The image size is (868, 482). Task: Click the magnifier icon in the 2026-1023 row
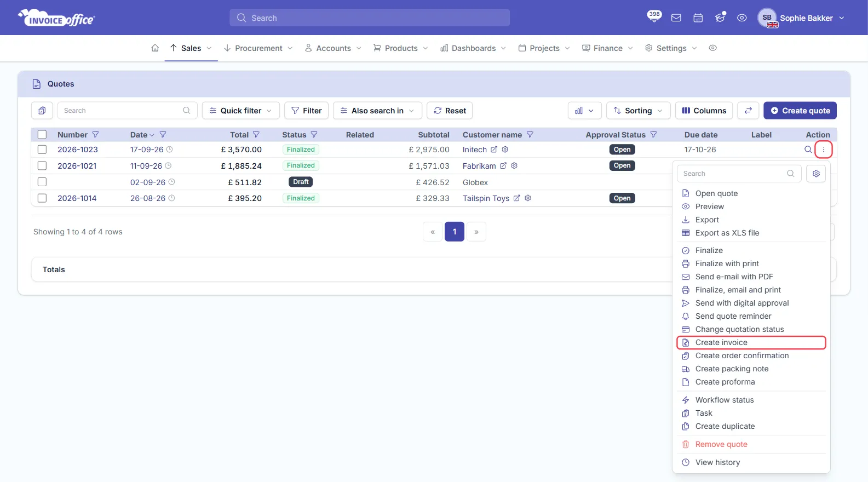(x=808, y=150)
